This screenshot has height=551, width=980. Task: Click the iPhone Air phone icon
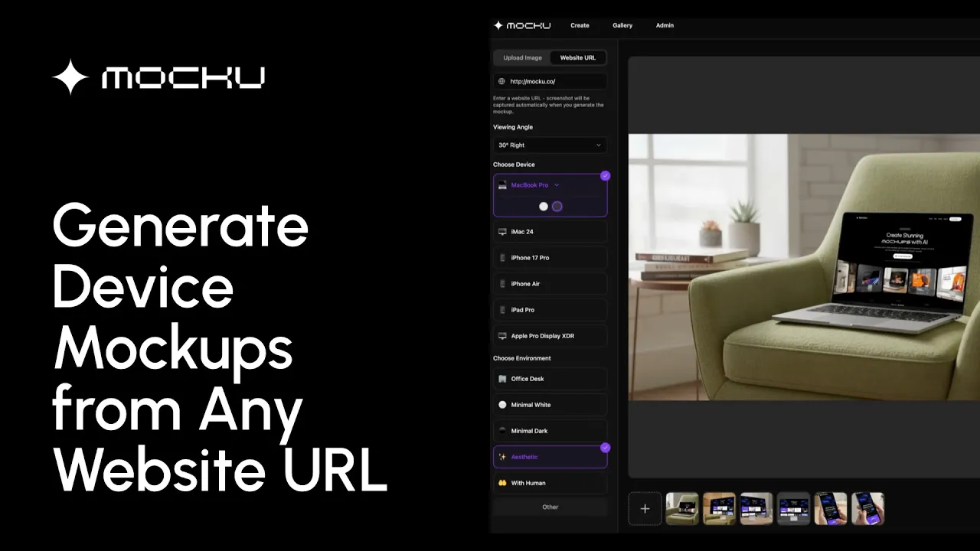point(502,284)
